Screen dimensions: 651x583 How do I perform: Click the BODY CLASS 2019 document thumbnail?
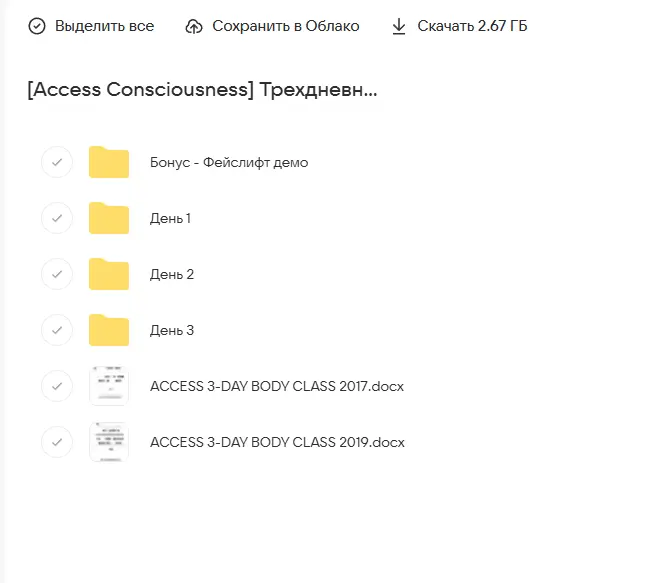109,442
